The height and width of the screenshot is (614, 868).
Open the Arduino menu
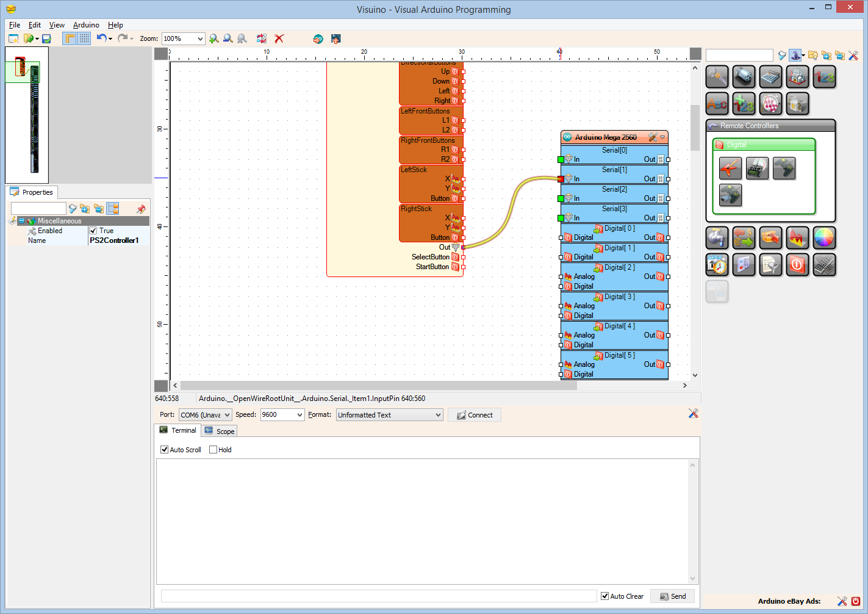tap(85, 25)
